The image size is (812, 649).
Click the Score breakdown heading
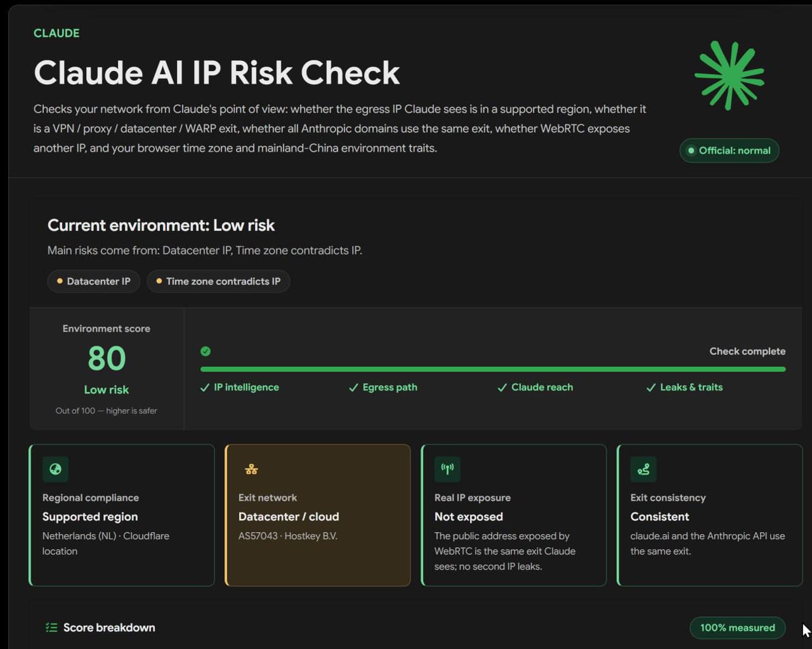click(109, 627)
